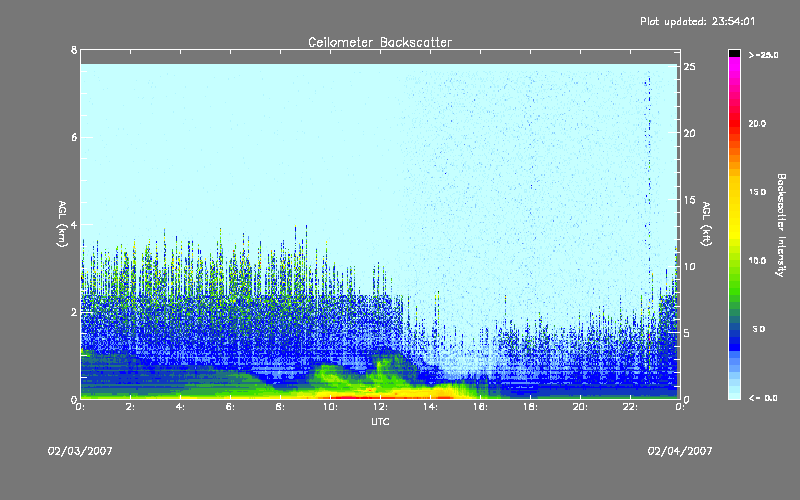The image size is (800, 500).
Task: Click the end date 02/04/2007
Action: coord(680,451)
